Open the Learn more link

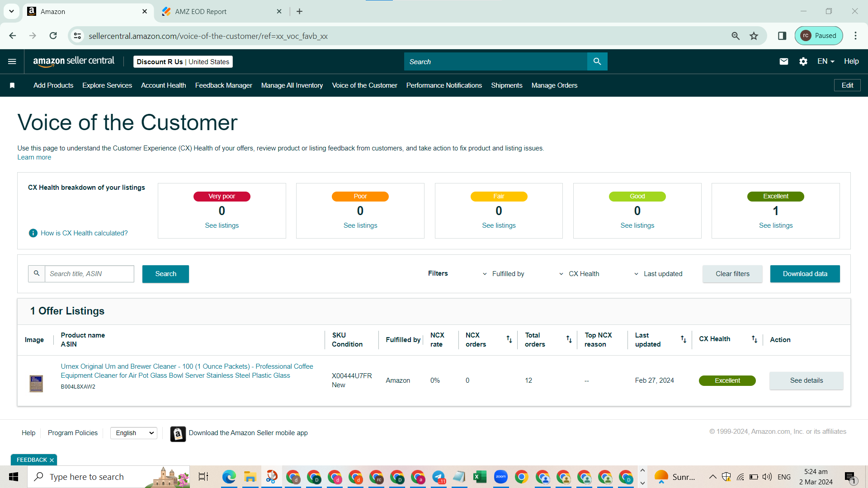click(x=34, y=157)
